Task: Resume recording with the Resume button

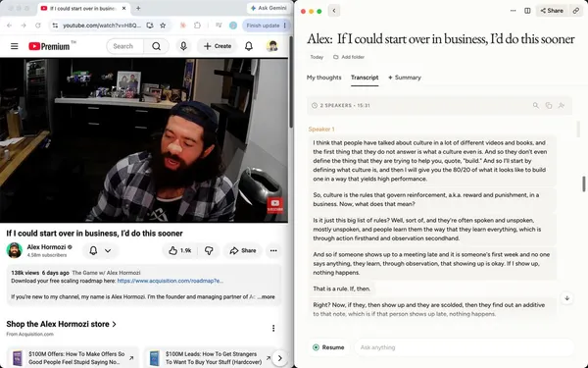Action: tap(328, 347)
